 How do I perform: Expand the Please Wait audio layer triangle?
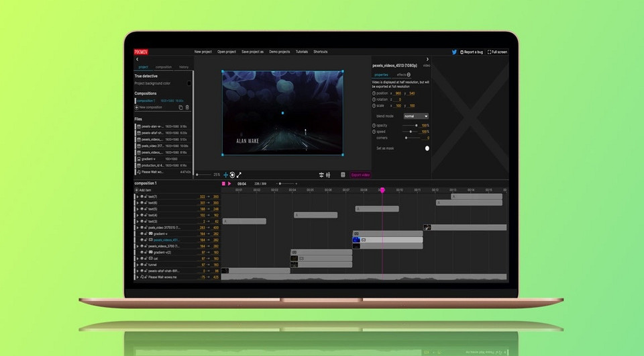pos(138,277)
